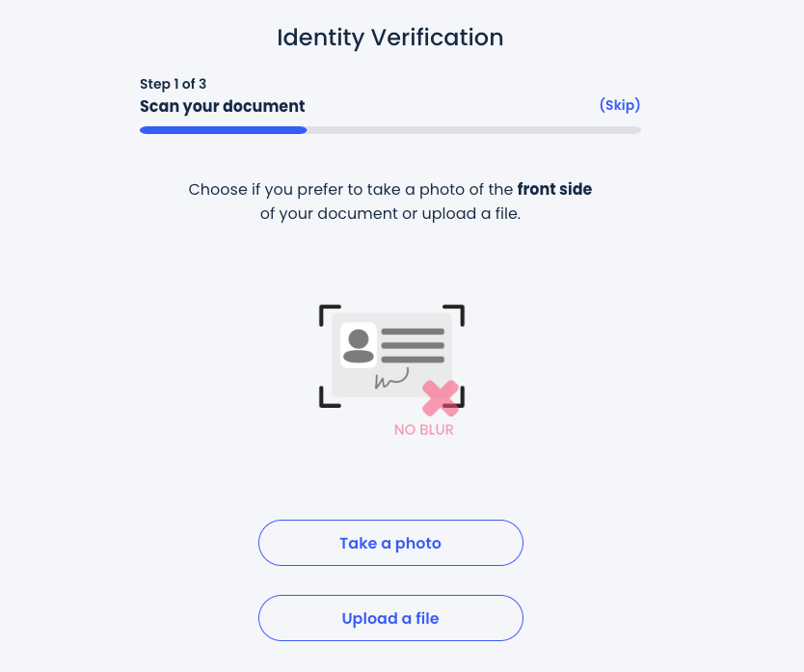The image size is (804, 672).
Task: Click the Scan your document heading
Action: [223, 106]
